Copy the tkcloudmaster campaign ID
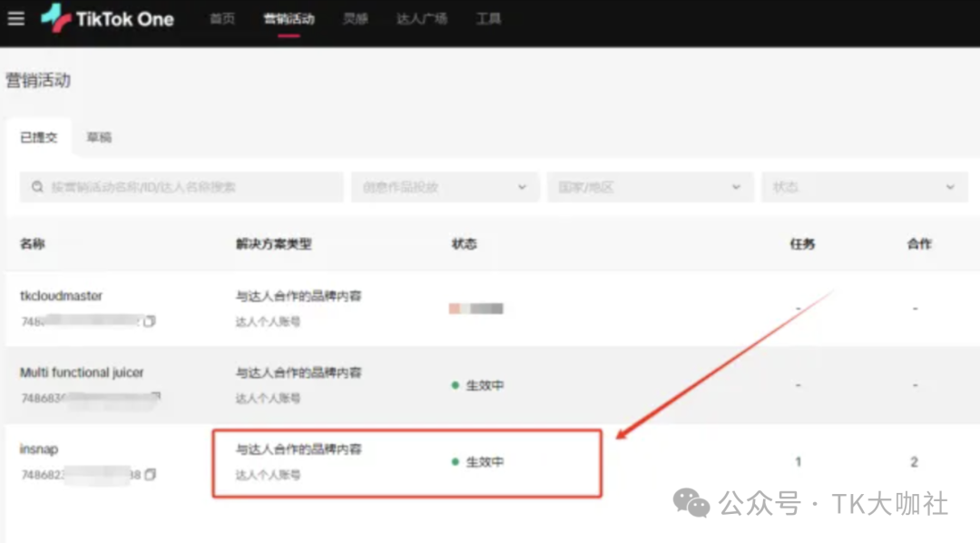The image size is (980, 543). pyautogui.click(x=150, y=321)
